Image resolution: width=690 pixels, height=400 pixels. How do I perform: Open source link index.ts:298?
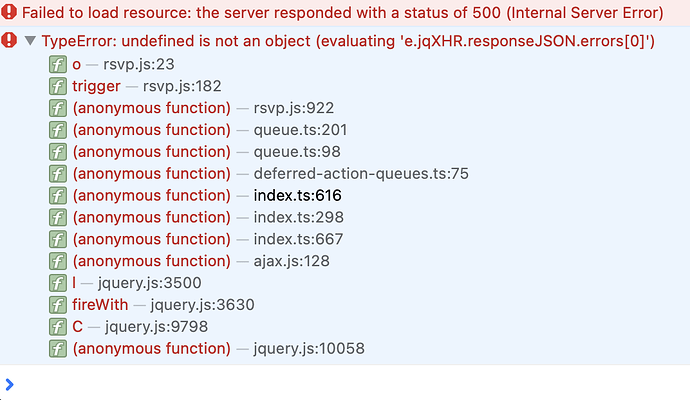click(x=298, y=217)
